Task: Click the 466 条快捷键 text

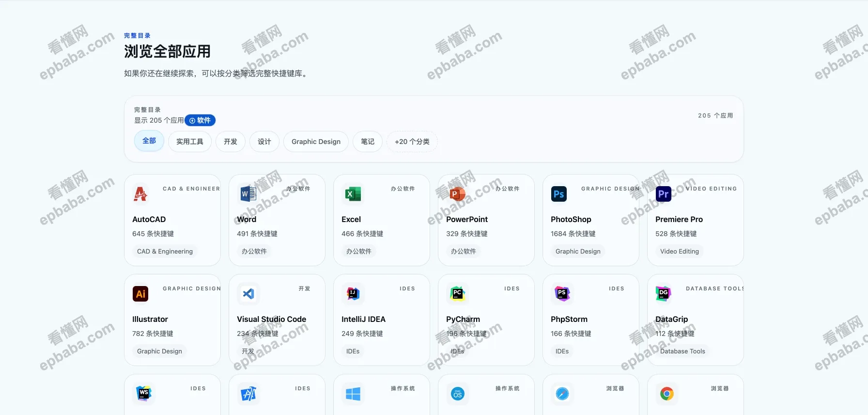Action: 362,234
